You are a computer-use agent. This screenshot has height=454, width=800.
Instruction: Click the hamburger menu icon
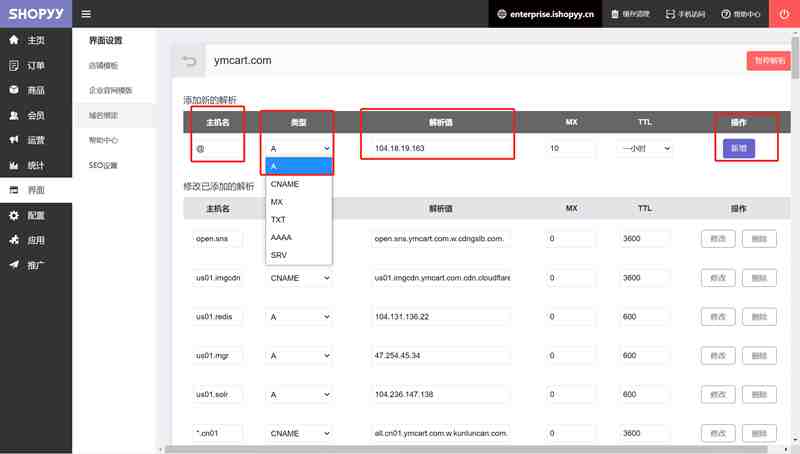coord(86,14)
